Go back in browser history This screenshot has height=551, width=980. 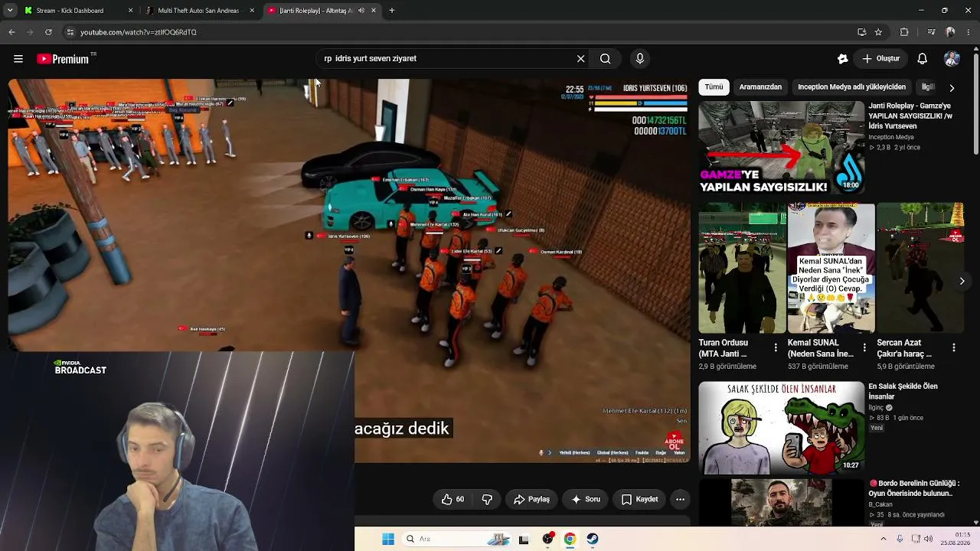(11, 32)
